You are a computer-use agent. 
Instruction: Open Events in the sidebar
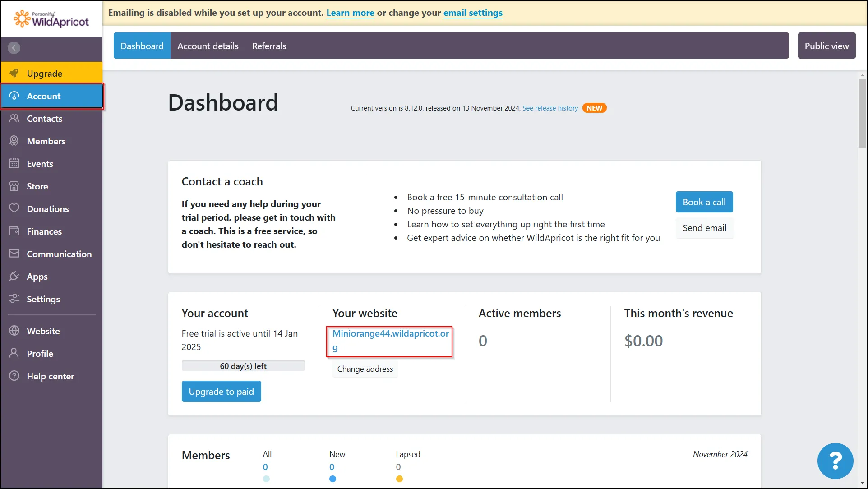pos(40,163)
